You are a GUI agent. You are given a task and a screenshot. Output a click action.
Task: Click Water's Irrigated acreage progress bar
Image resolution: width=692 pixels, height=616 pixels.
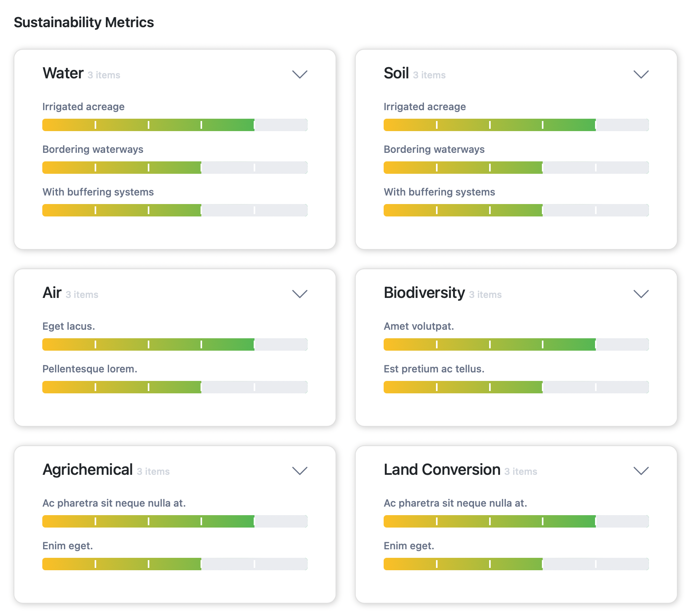coord(175,125)
